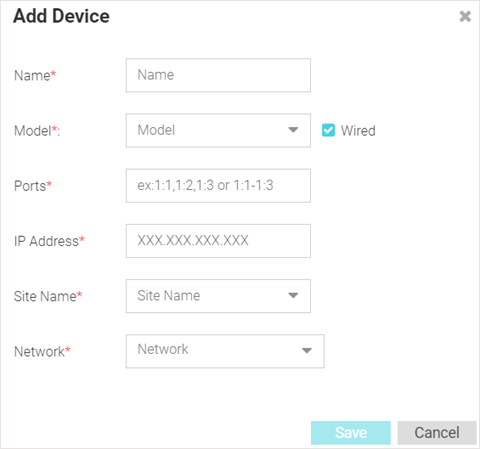This screenshot has width=480, height=449.
Task: Expand the Site Name dropdown arrow
Action: (x=293, y=295)
